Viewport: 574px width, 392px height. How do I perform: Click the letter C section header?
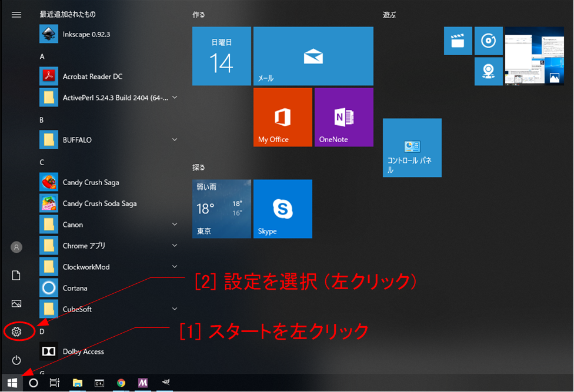[x=42, y=162]
